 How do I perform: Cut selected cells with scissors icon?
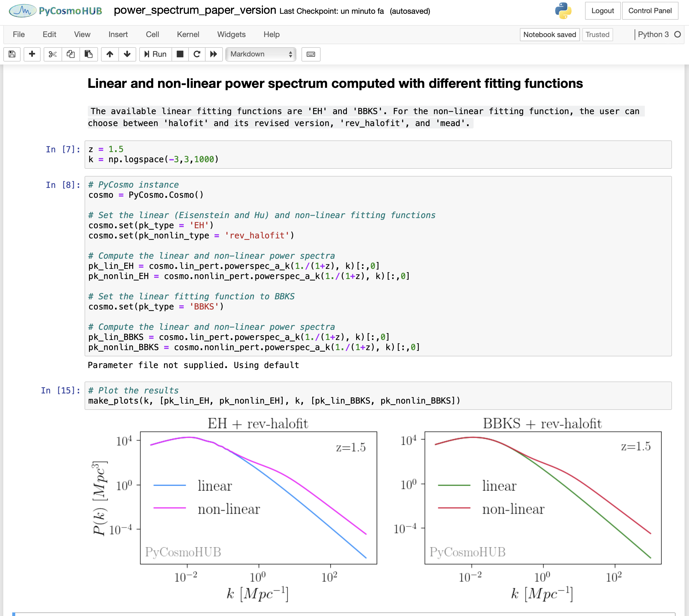(x=53, y=54)
